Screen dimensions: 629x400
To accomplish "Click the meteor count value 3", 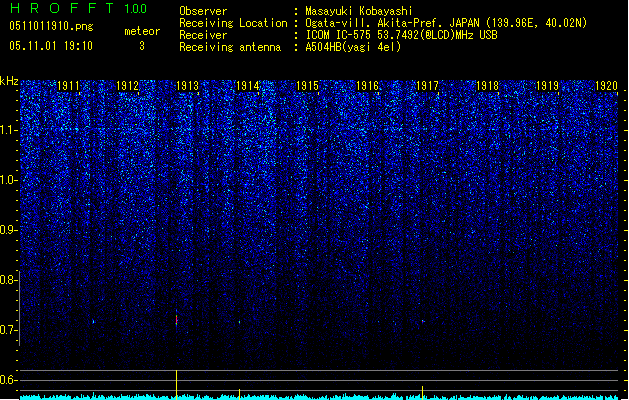I will tap(142, 46).
